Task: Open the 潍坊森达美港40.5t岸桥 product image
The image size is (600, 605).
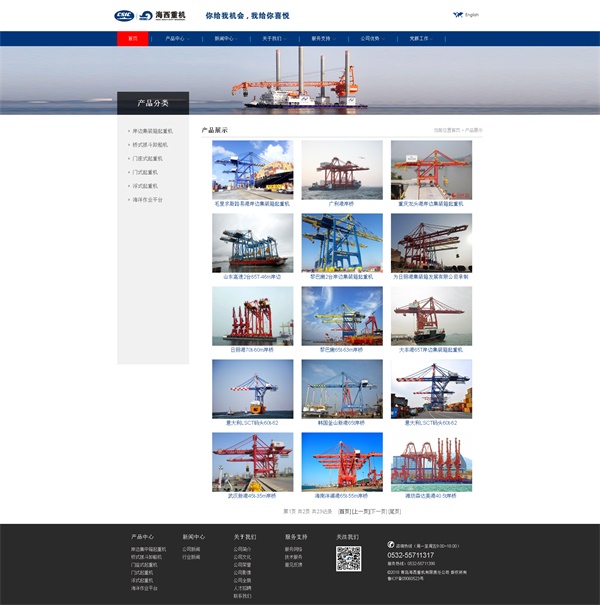Action: (x=431, y=462)
